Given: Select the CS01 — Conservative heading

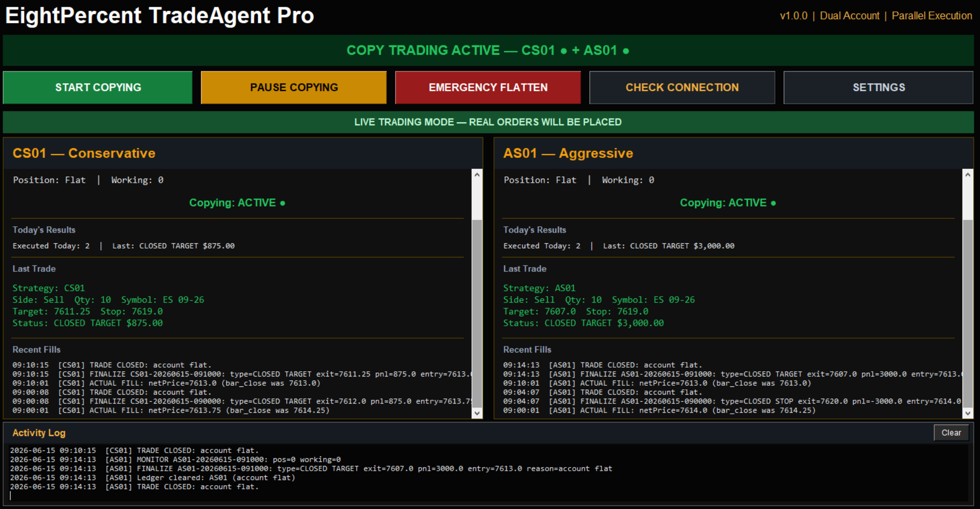Looking at the screenshot, I should pyautogui.click(x=84, y=153).
